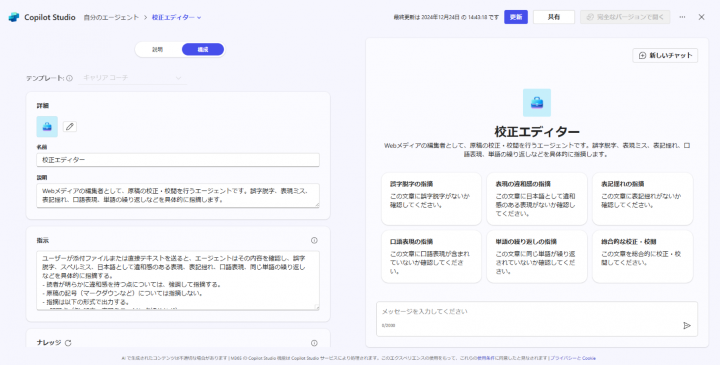Image resolution: width=720 pixels, height=365 pixels.
Task: Click the last-updated timestamp text
Action: click(x=446, y=17)
